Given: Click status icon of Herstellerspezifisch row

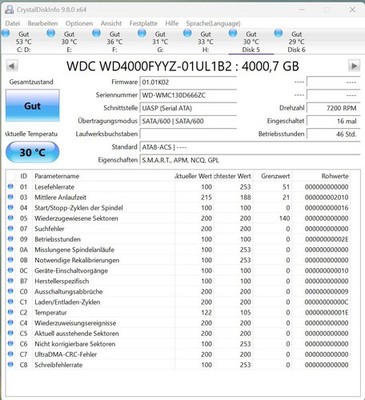Looking at the screenshot, I should pos(11,281).
